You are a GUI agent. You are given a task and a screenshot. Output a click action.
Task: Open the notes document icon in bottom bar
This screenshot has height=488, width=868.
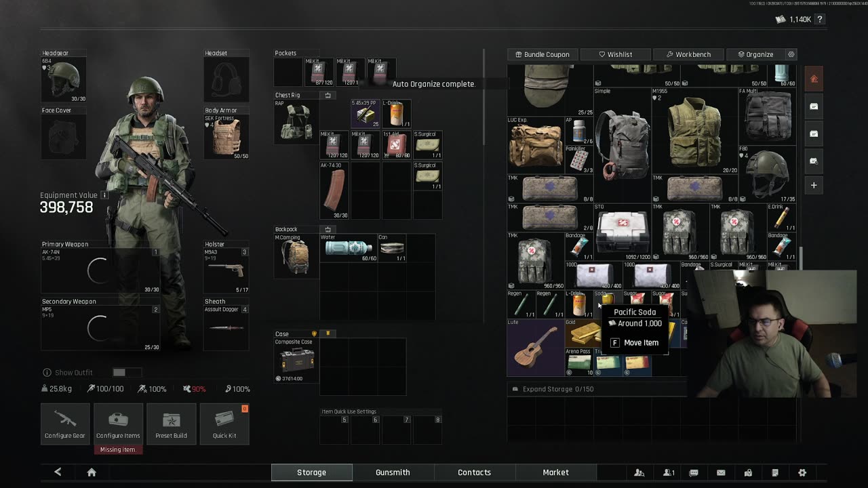pos(775,472)
